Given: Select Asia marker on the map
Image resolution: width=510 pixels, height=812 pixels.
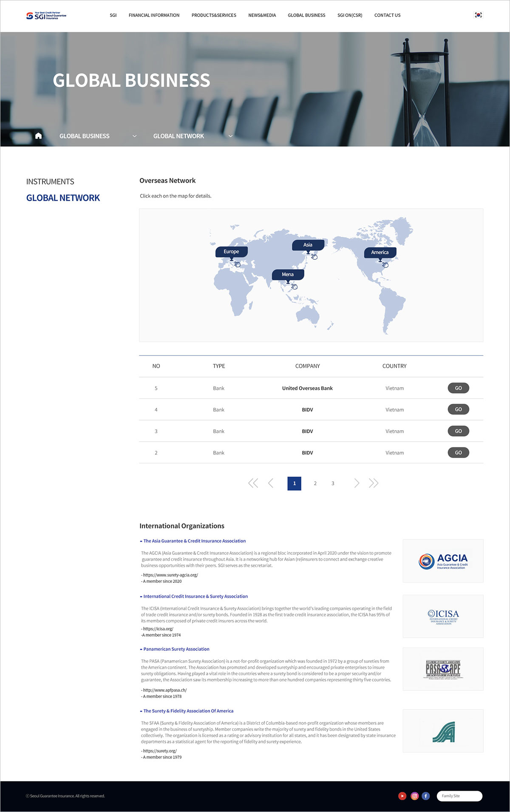Looking at the screenshot, I should point(308,245).
